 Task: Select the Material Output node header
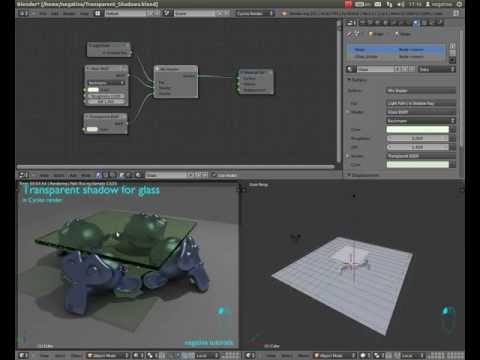pyautogui.click(x=256, y=72)
